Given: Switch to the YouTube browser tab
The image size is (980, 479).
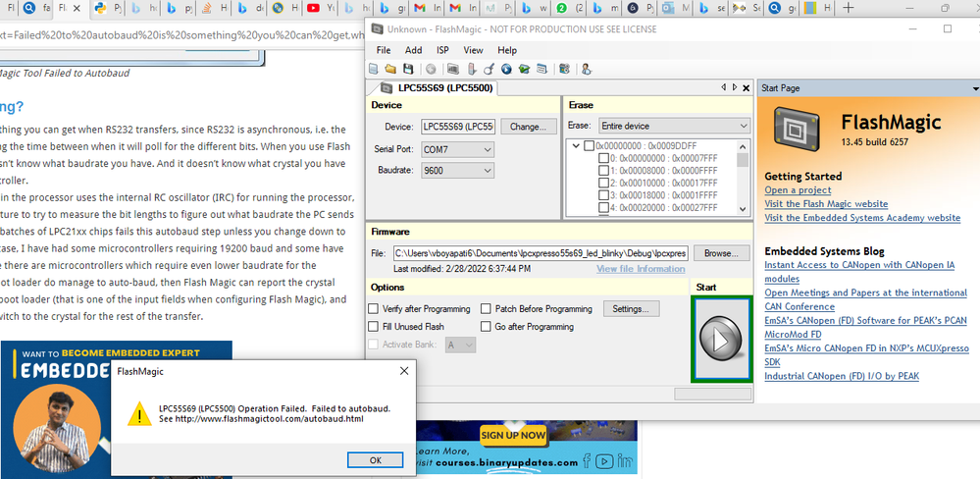Looking at the screenshot, I should [321, 8].
